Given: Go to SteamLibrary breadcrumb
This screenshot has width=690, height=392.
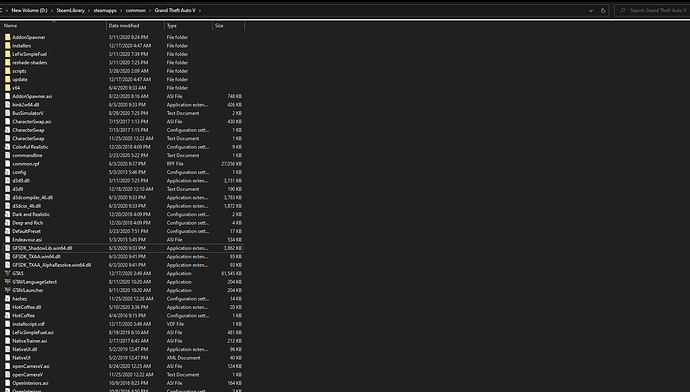Looking at the screenshot, I should point(70,11).
